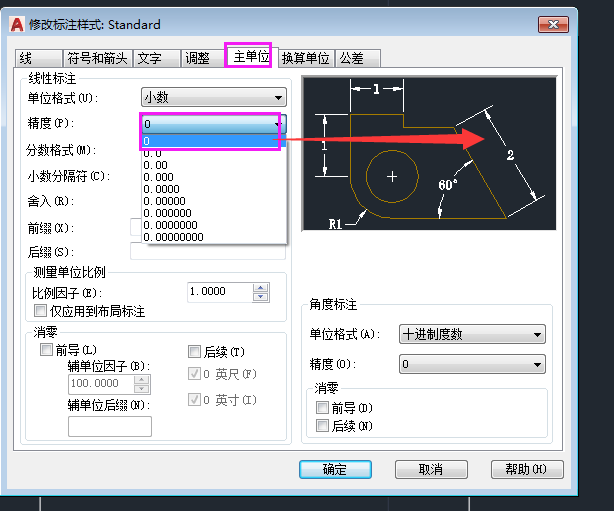Switch to the 公差 tab
Screen dimensions: 614x511
point(358,58)
